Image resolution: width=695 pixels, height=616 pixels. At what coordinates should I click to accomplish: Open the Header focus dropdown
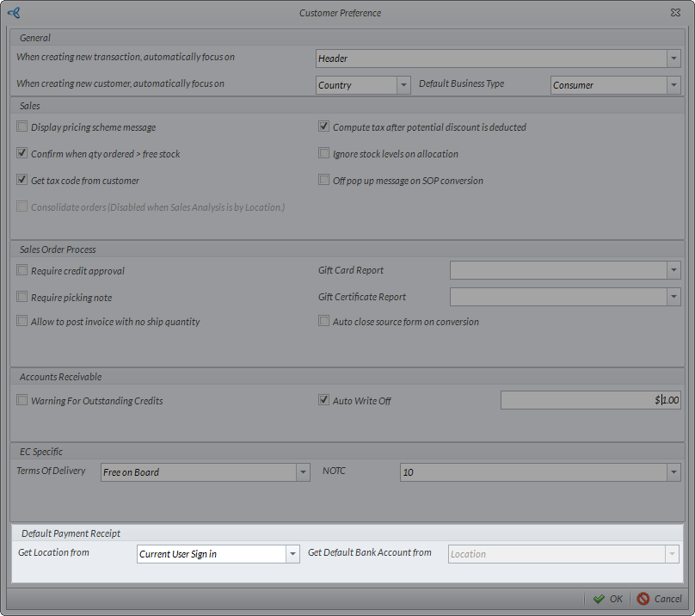click(673, 59)
